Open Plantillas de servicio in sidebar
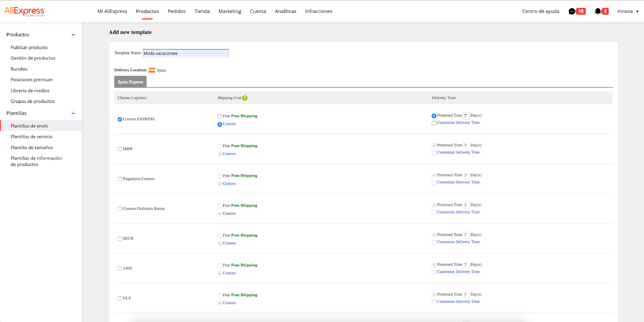644x322 pixels. 31,137
